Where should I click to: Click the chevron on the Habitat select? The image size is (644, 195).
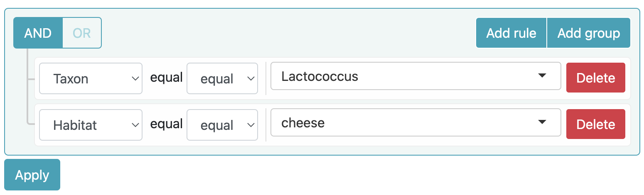[135, 125]
